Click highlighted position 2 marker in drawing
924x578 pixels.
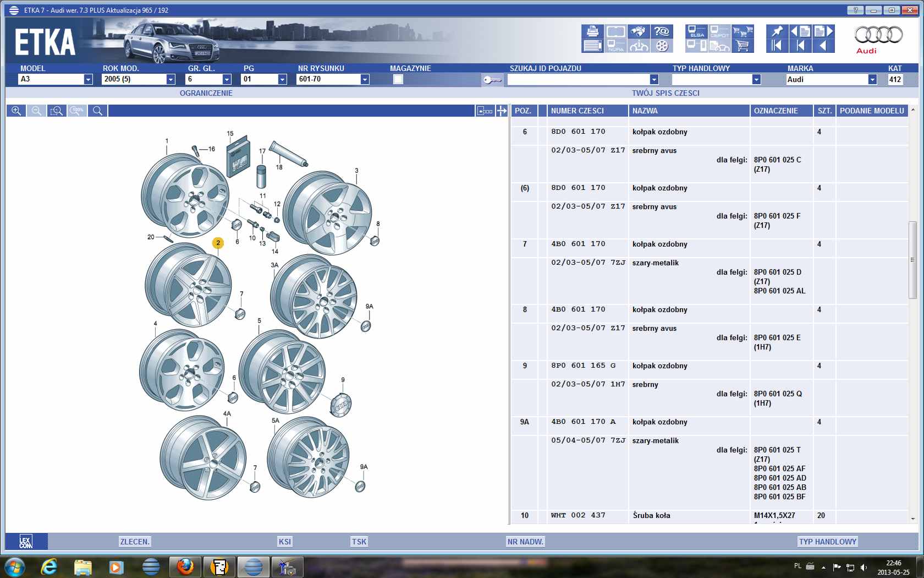pos(218,243)
